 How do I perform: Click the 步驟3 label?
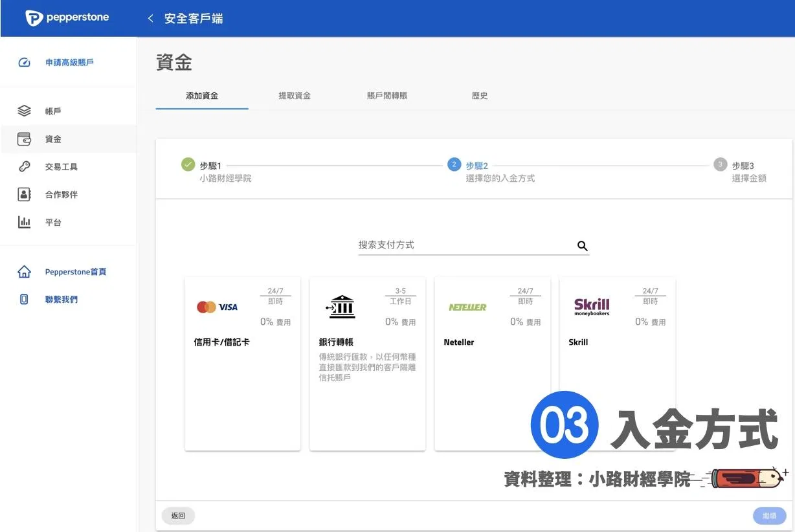pos(743,166)
